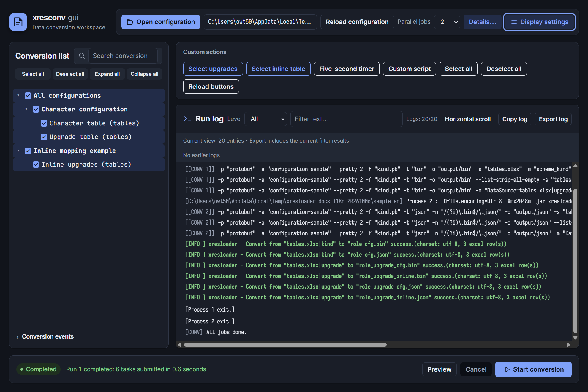The image size is (588, 392).
Task: Click the up arrow of the log vertical scrollbar
Action: click(575, 166)
